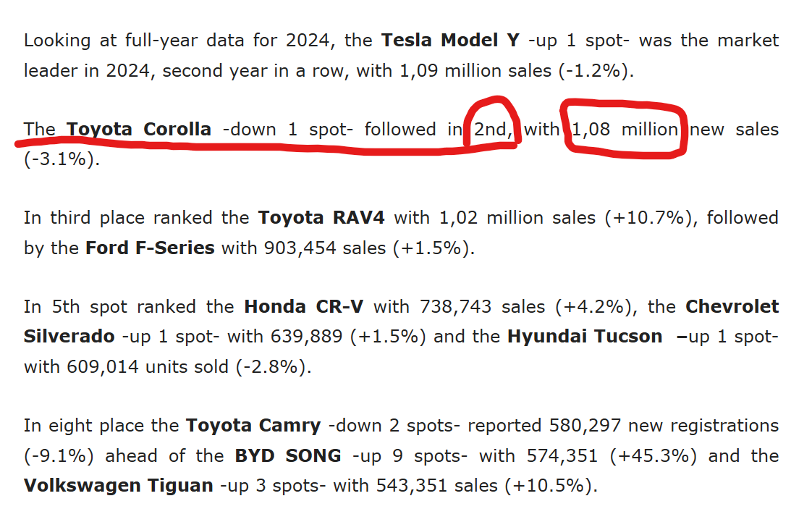Click the bold Ford F-Series text

click(150, 248)
